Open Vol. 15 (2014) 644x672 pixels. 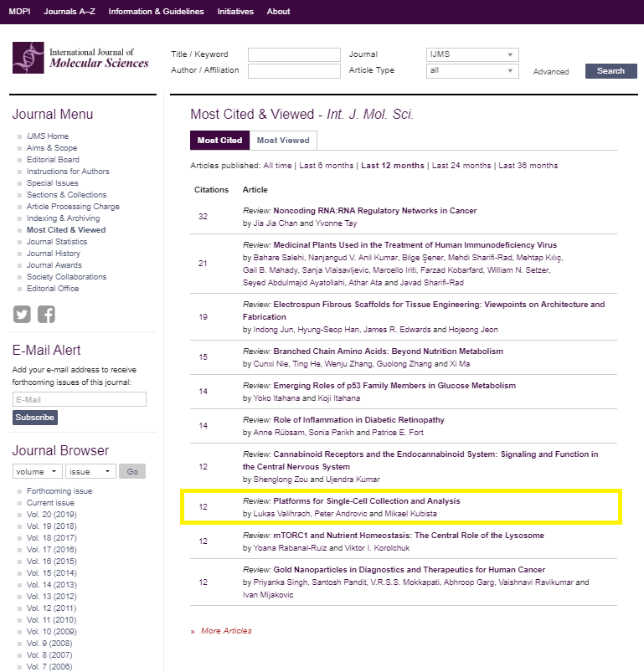coord(51,573)
